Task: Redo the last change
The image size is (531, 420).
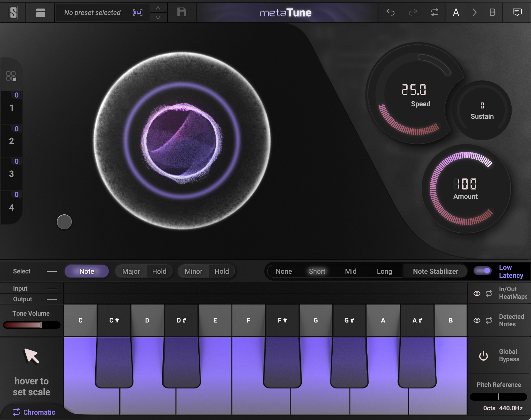Action: tap(413, 12)
